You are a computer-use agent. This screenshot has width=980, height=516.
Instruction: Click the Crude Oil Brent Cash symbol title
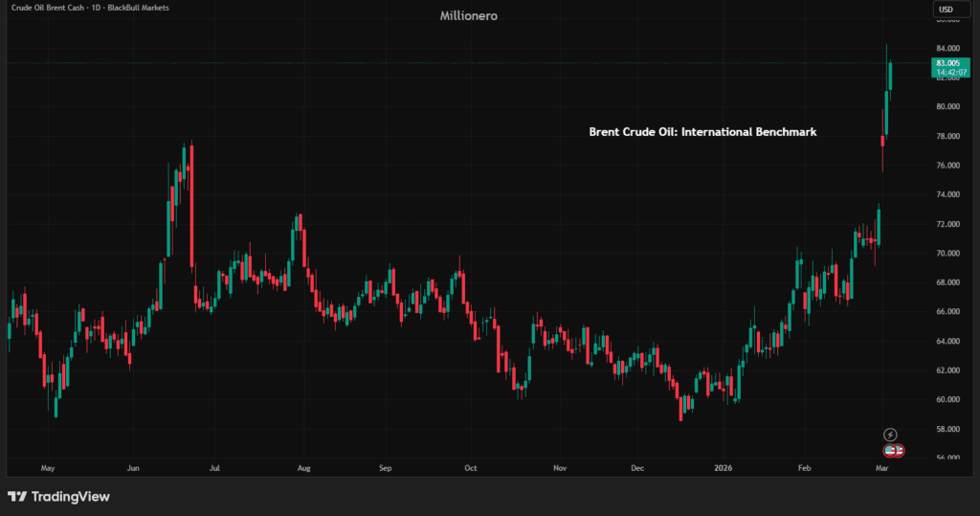[56, 8]
